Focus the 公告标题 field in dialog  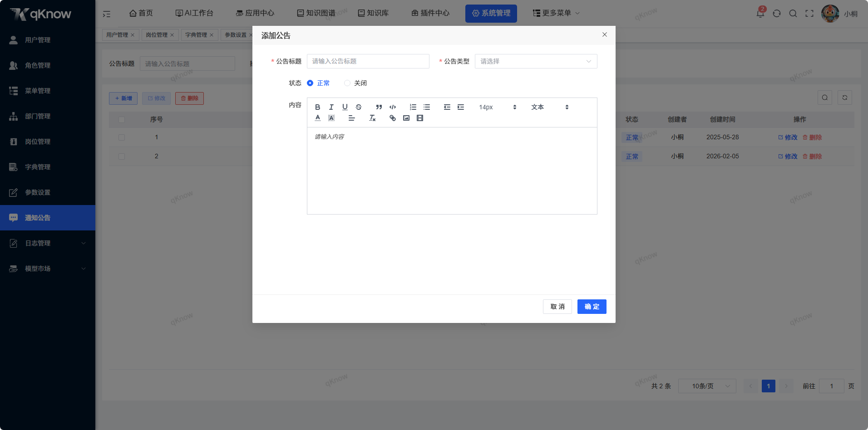click(x=368, y=61)
